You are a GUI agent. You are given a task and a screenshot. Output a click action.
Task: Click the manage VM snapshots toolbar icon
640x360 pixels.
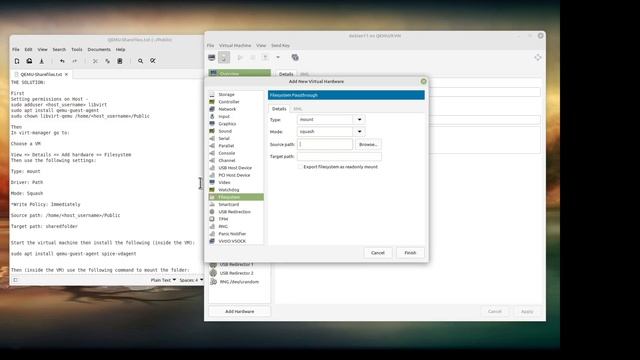pos(295,58)
